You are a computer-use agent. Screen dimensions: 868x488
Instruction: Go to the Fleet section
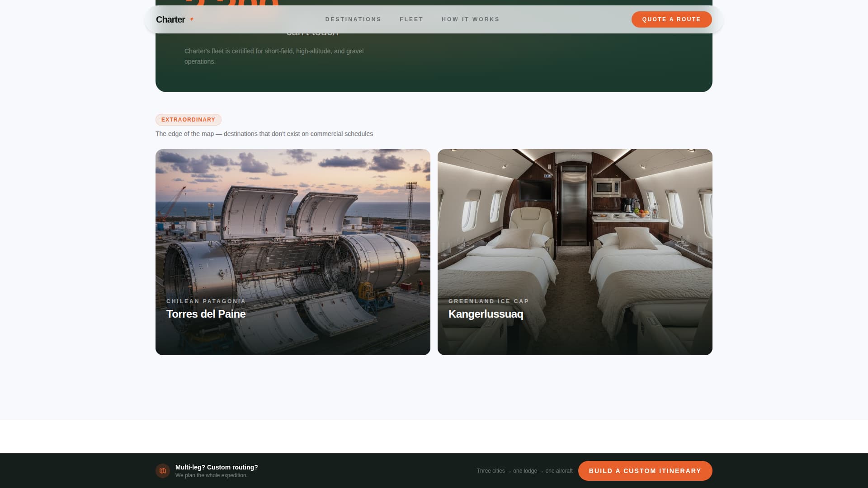(411, 19)
